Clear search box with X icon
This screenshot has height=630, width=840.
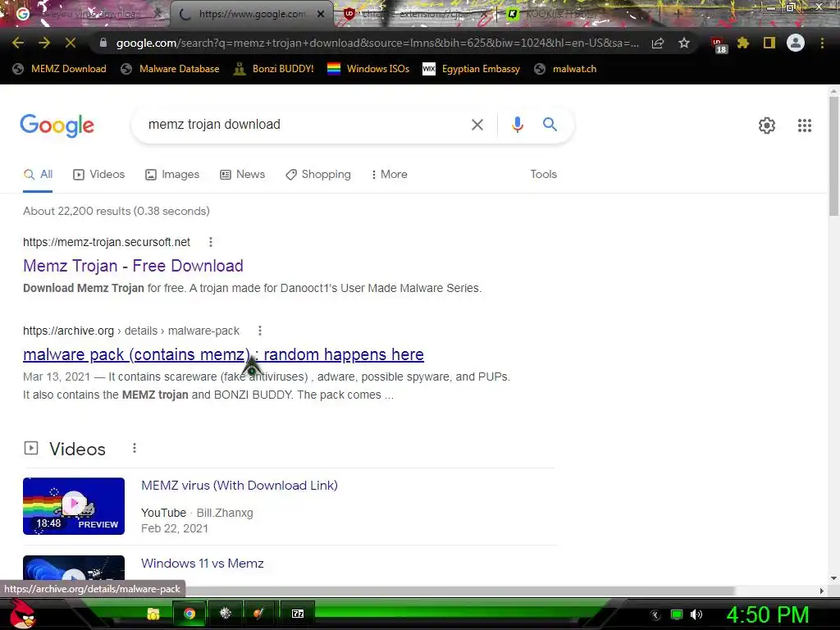[x=477, y=125]
